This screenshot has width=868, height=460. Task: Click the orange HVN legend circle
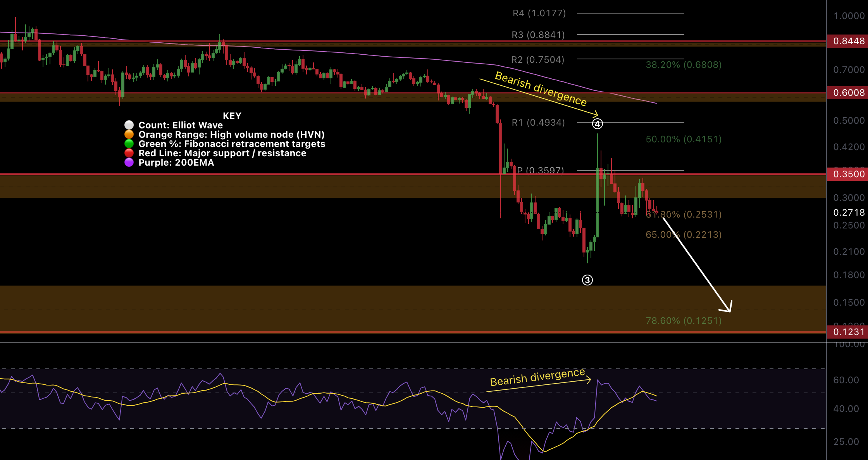(129, 134)
